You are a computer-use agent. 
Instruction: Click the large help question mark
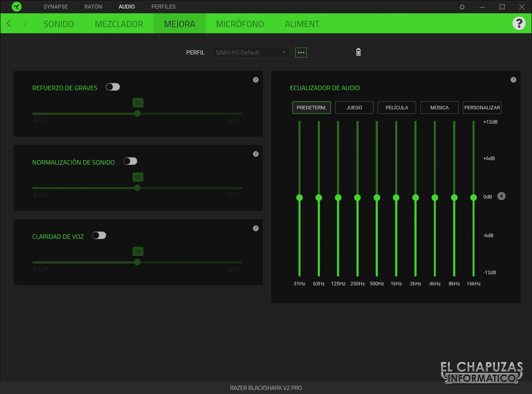click(x=519, y=24)
